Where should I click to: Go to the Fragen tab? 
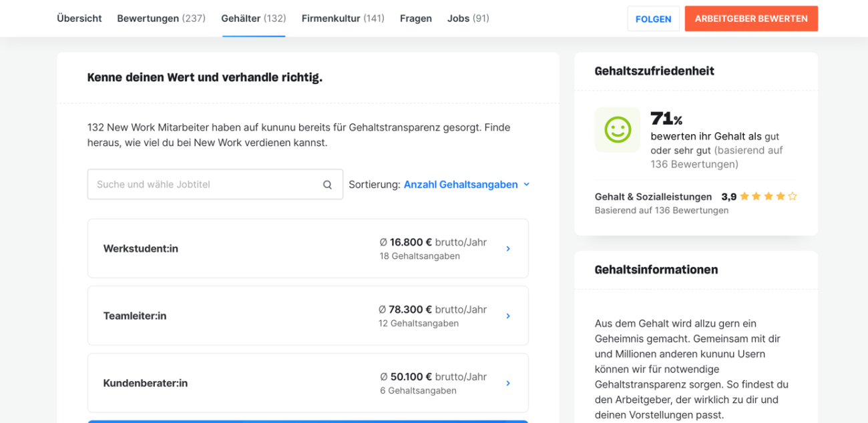(416, 19)
